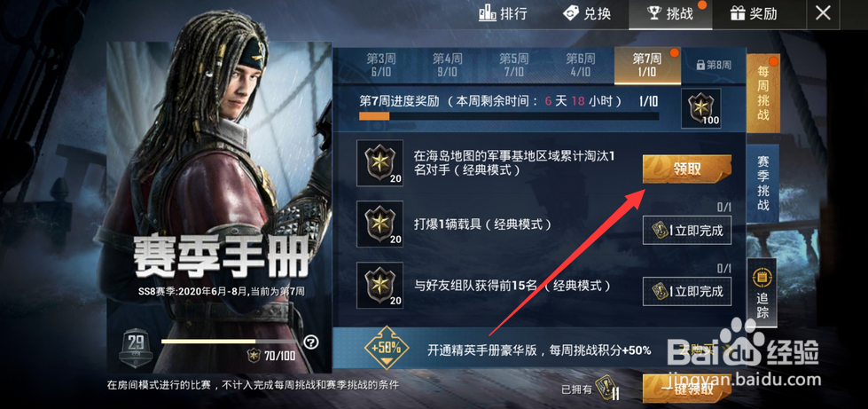This screenshot has height=409, width=868.
Task: Select the locked 第8周 tab
Action: click(x=714, y=66)
